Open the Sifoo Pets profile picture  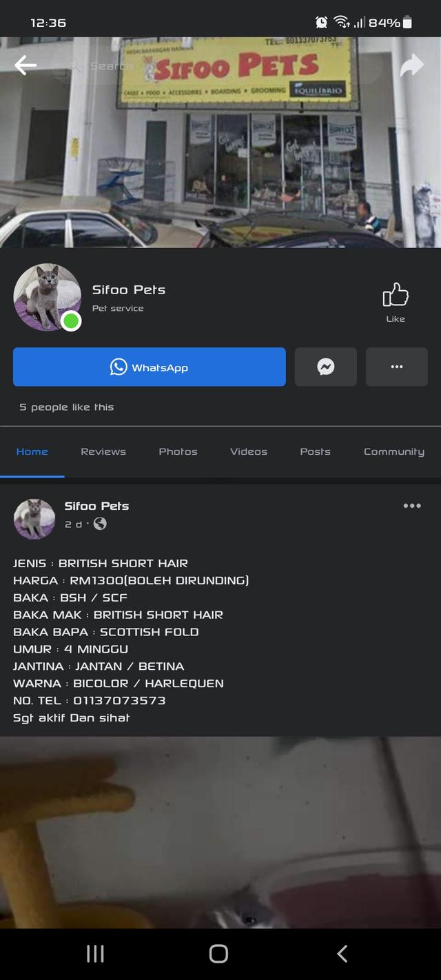coord(47,296)
